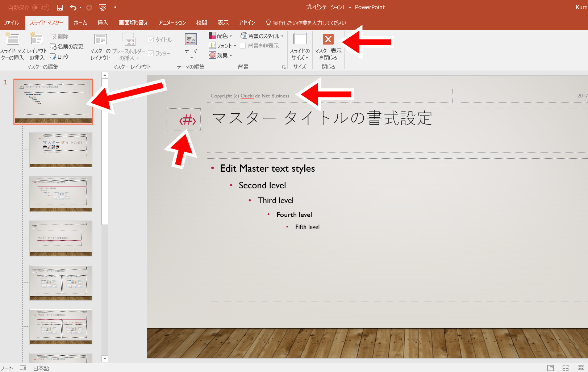Click the Save icon in title bar
Image resolution: width=588 pixels, height=372 pixels.
[x=60, y=7]
